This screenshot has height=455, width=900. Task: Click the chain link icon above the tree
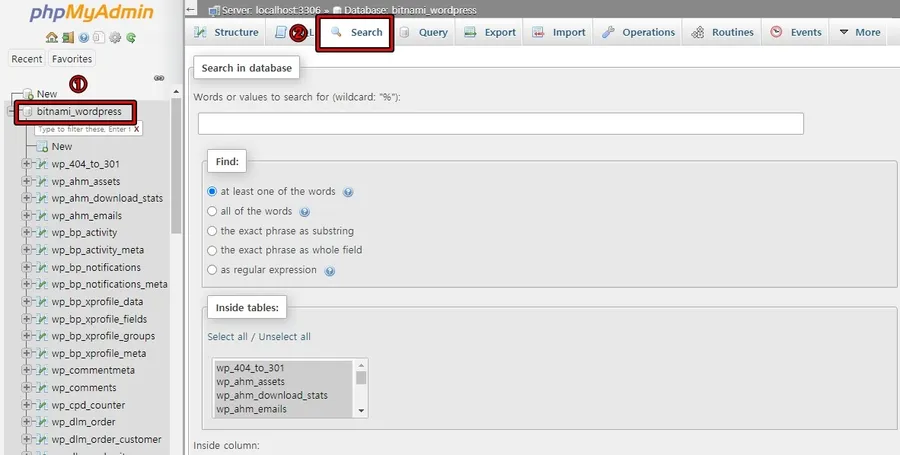coord(159,78)
